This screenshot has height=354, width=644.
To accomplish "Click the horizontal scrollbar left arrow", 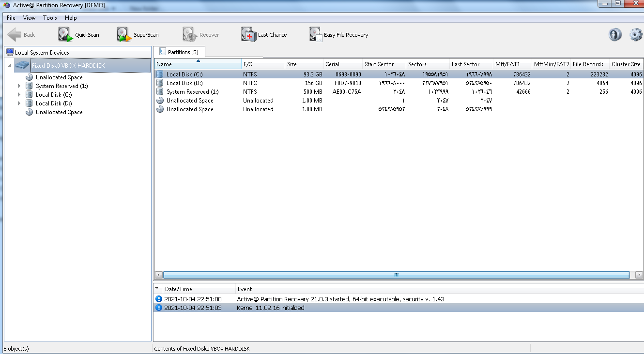I will coord(158,275).
